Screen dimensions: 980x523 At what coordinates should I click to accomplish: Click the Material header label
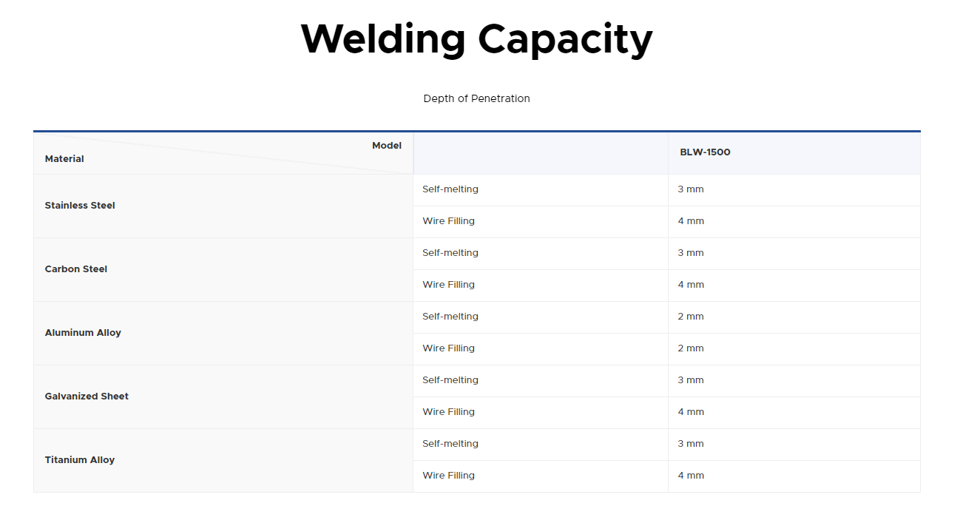tap(64, 159)
